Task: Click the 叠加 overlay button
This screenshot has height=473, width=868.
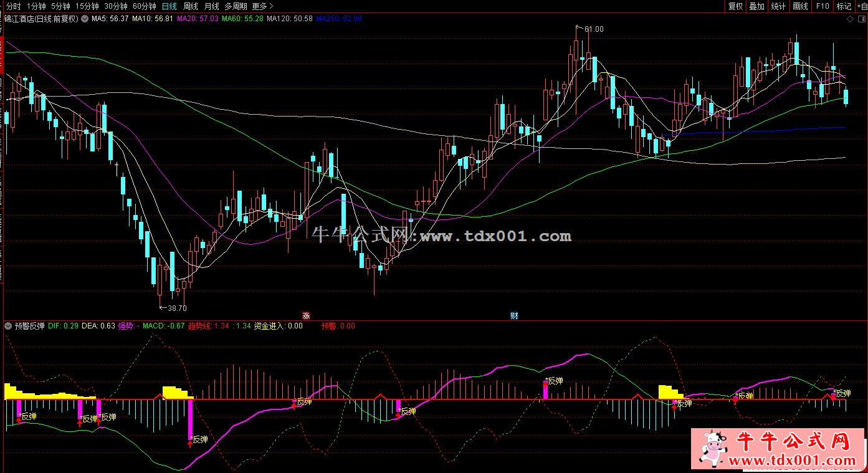Action: [x=756, y=6]
